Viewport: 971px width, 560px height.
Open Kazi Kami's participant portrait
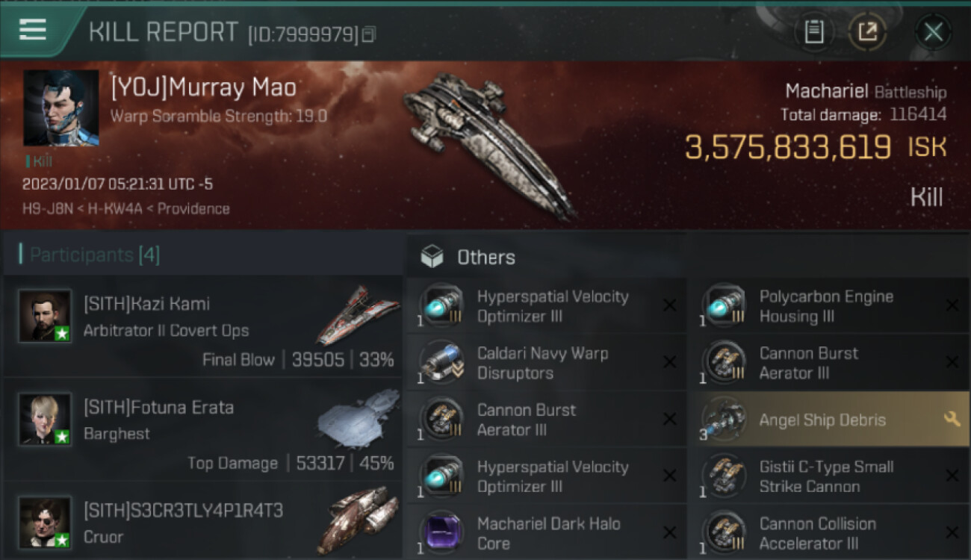click(46, 316)
